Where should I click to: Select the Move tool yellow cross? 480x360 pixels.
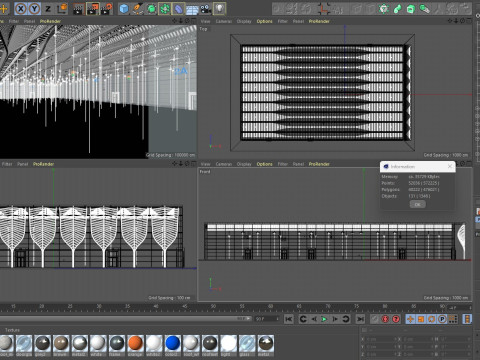(3, 9)
